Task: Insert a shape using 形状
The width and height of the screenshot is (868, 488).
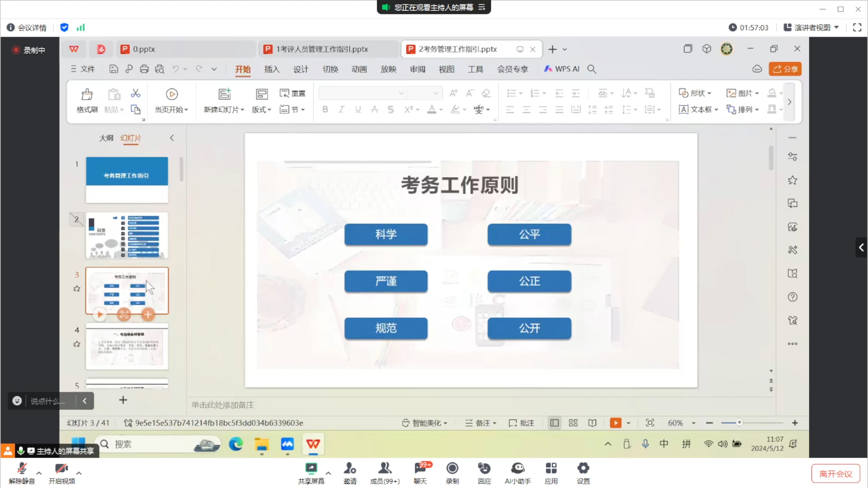Action: point(695,93)
